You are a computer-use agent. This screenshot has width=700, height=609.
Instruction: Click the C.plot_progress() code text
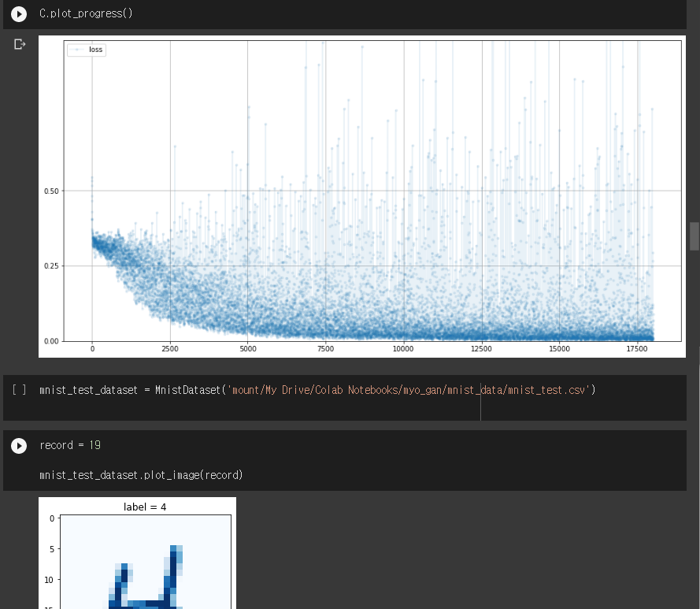tap(86, 13)
